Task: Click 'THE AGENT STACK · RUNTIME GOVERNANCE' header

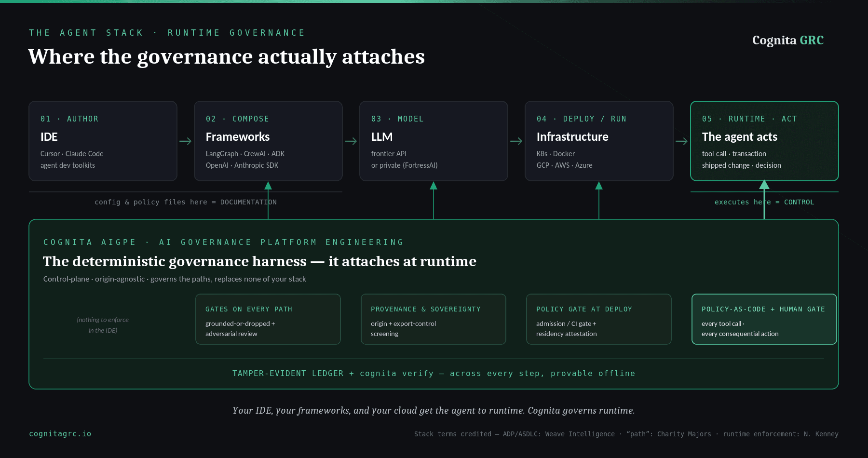Action: pyautogui.click(x=167, y=33)
